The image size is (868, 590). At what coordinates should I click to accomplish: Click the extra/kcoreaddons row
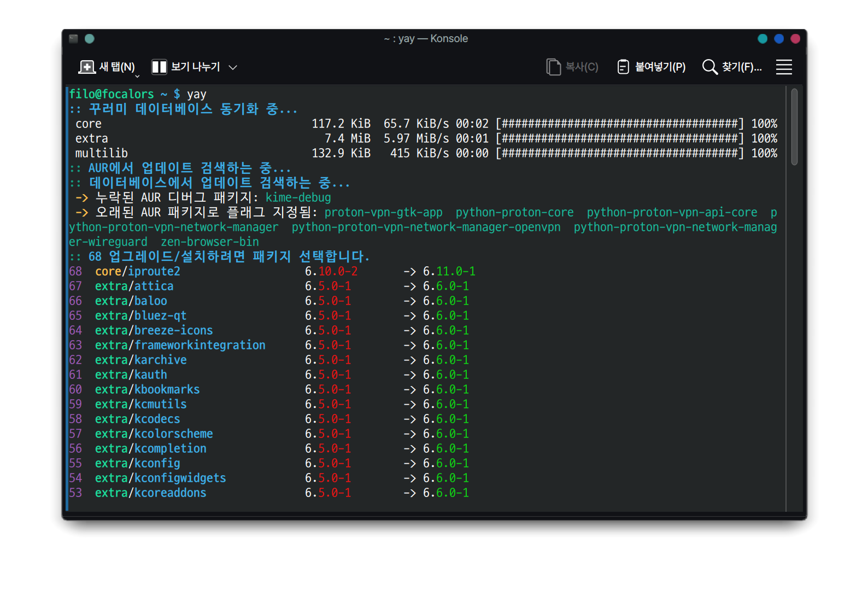[x=269, y=493]
